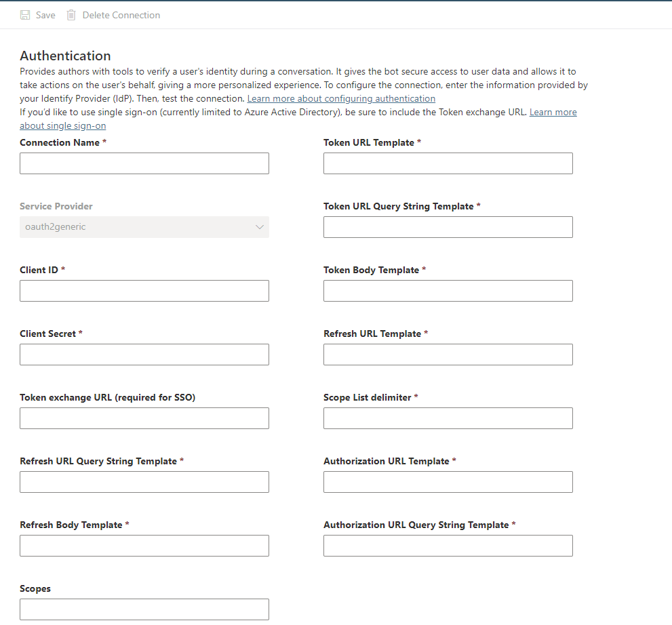Image resolution: width=672 pixels, height=625 pixels.
Task: Click the Scope List delimiter label
Action: click(368, 397)
